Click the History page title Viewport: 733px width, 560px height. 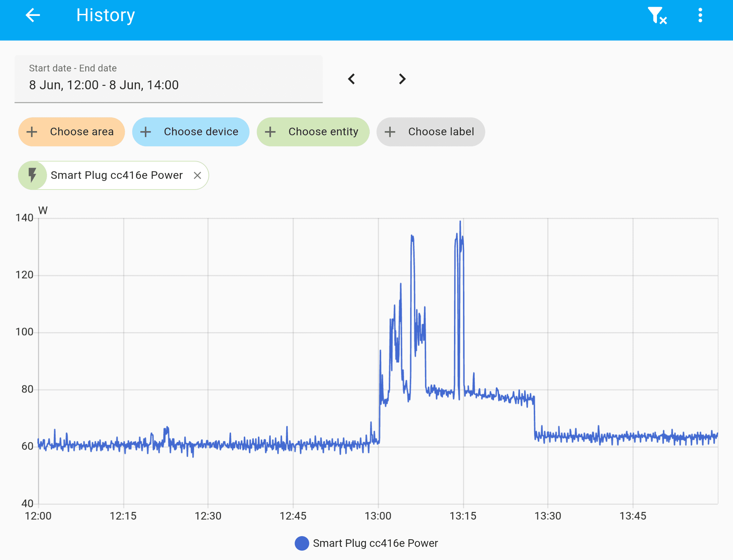click(x=105, y=15)
